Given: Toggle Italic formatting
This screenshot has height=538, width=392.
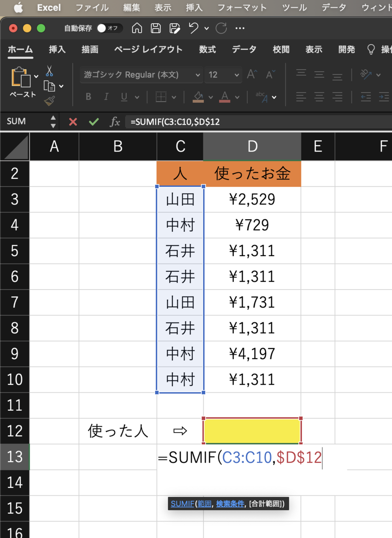Looking at the screenshot, I should coord(106,97).
